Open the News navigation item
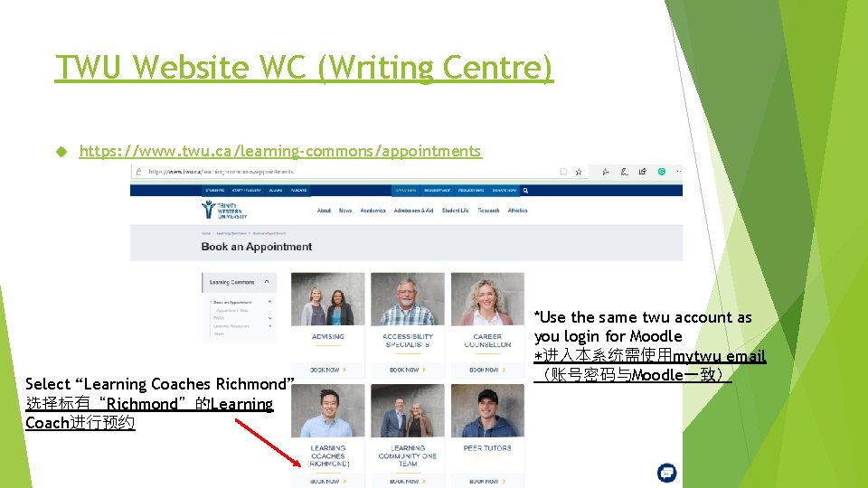The width and height of the screenshot is (868, 488). pyautogui.click(x=345, y=211)
